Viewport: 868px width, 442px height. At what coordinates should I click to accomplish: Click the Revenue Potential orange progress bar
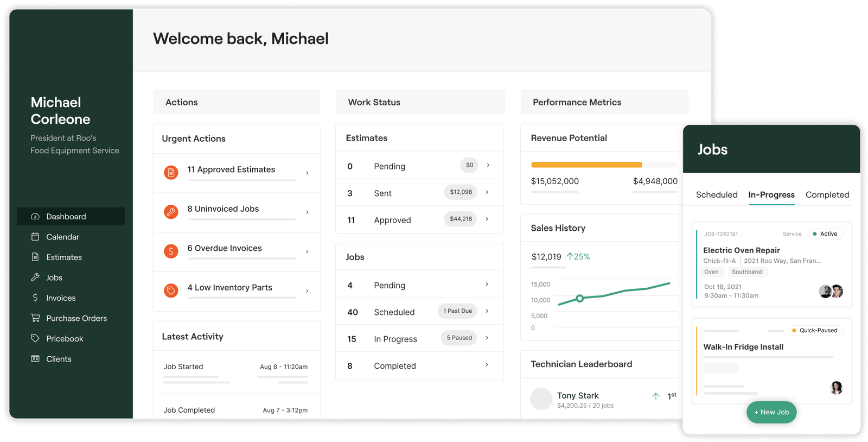(586, 165)
